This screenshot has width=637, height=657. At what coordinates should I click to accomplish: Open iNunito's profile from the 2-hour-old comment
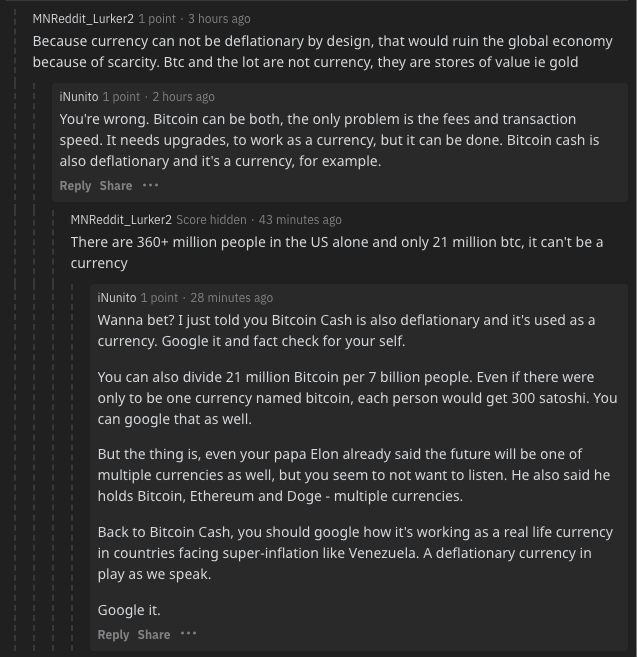click(x=79, y=97)
